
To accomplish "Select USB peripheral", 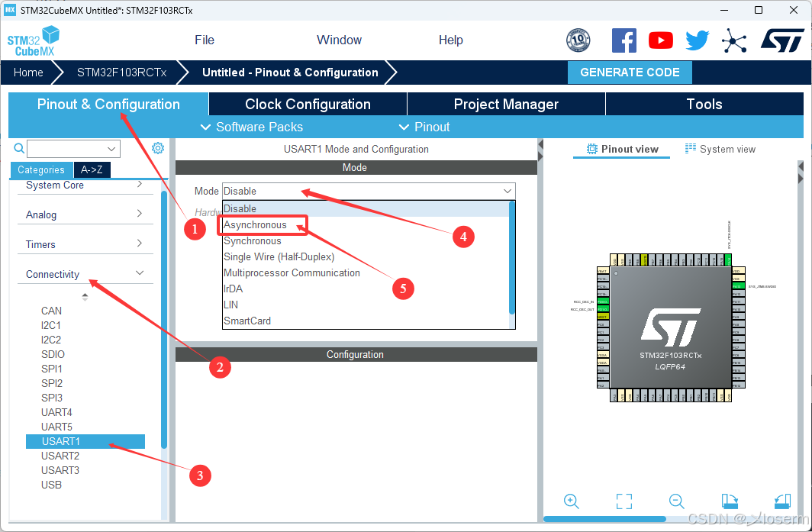I will (51, 485).
